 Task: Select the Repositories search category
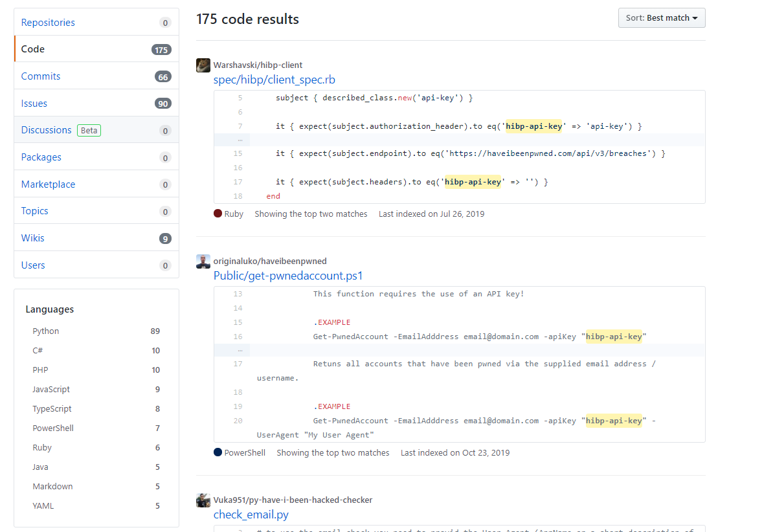96,23
